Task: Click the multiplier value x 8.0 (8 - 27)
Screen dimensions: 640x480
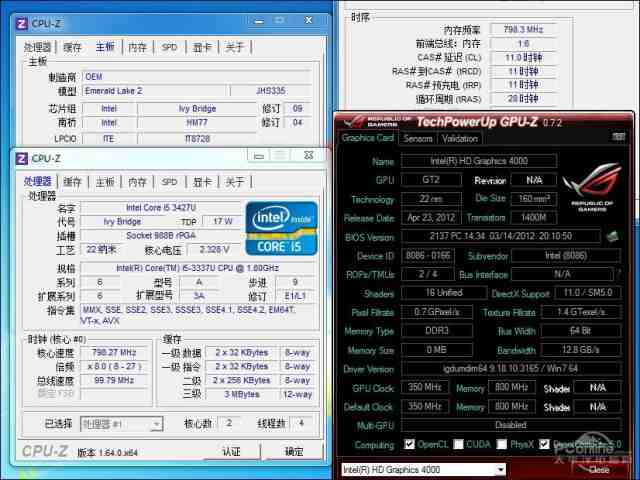Action: tap(114, 366)
